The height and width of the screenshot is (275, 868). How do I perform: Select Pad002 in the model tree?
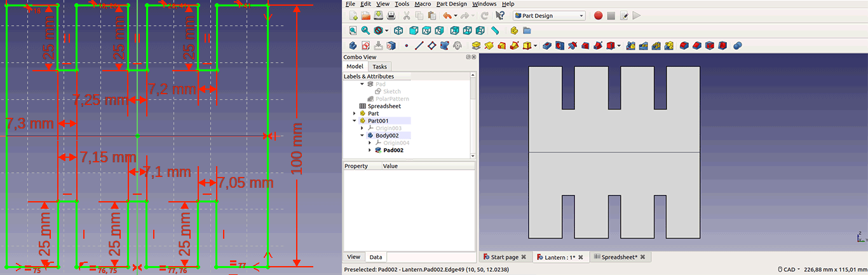coord(389,150)
